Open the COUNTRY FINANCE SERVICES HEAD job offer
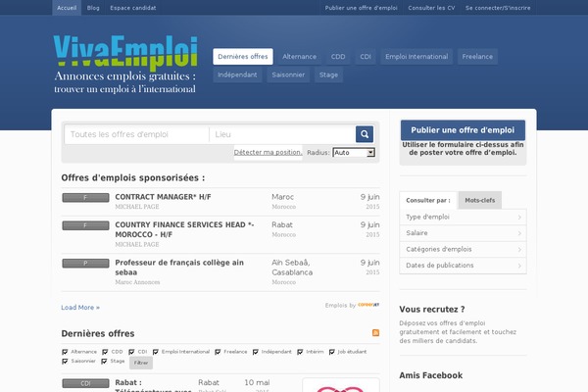Viewport: 588px width, 392px height. pos(184,229)
